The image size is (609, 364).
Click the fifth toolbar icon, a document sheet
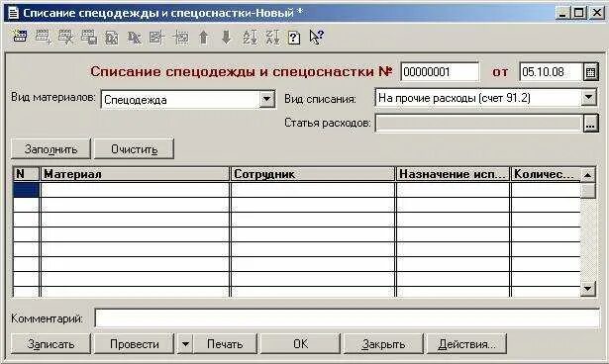[112, 38]
